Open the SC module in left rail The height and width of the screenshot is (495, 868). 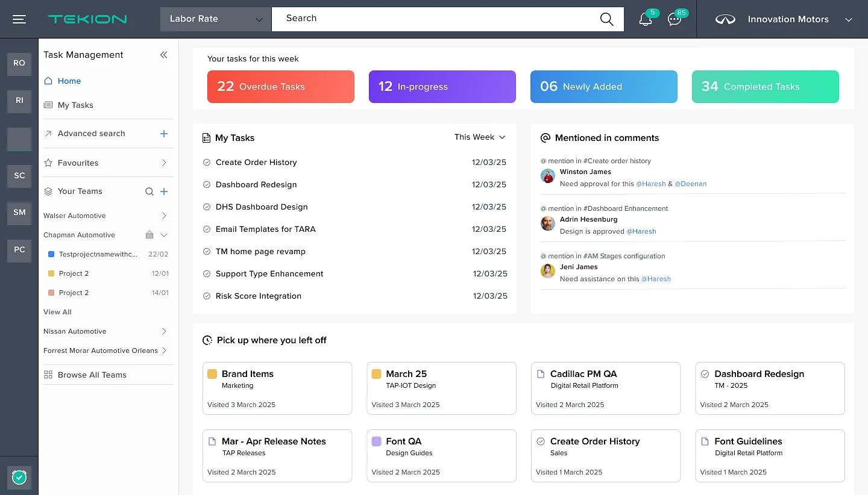tap(19, 176)
